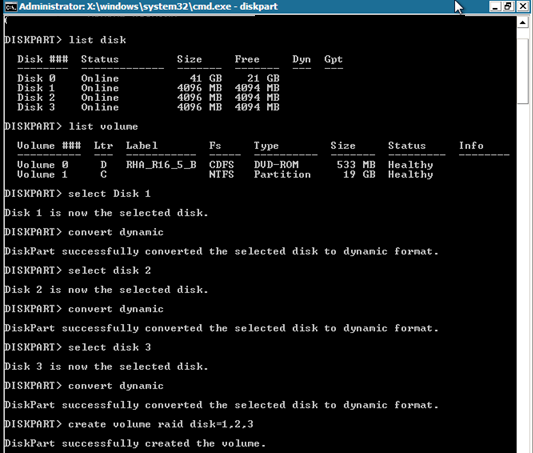533x453 pixels.
Task: Click 'Disk 2 is now the selected disk.'
Action: (106, 290)
